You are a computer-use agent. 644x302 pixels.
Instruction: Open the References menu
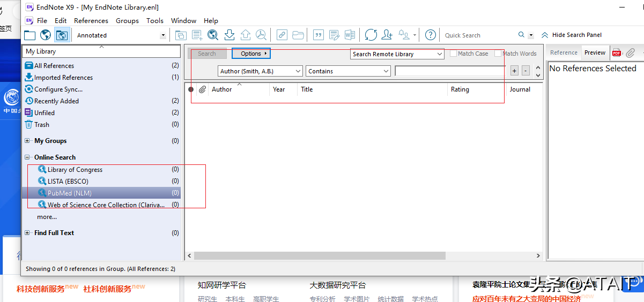coord(91,20)
